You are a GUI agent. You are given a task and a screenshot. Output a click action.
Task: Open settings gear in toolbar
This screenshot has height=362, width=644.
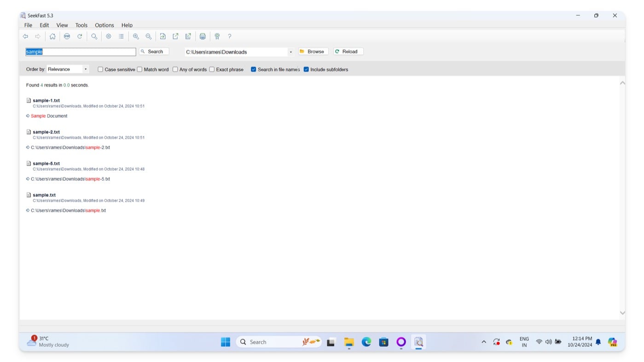click(109, 36)
